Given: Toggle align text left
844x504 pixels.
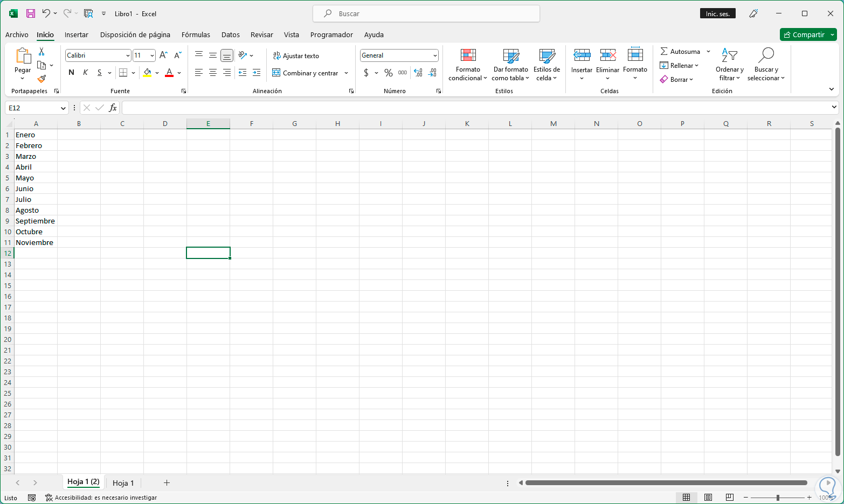Looking at the screenshot, I should pos(199,73).
